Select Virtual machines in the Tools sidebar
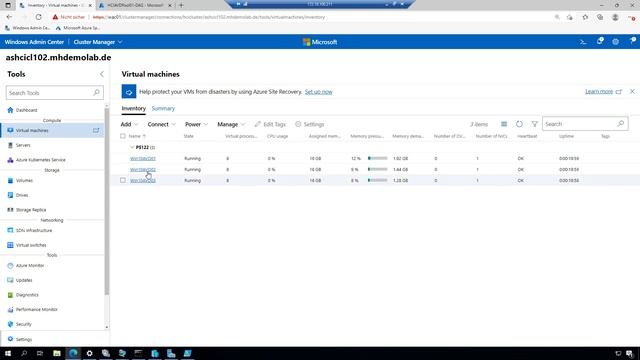 pos(52,131)
